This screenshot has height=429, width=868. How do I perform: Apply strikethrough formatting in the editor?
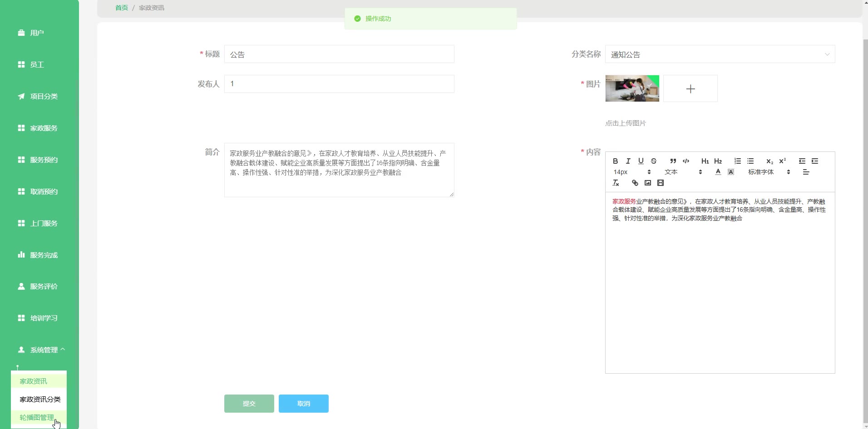point(653,161)
